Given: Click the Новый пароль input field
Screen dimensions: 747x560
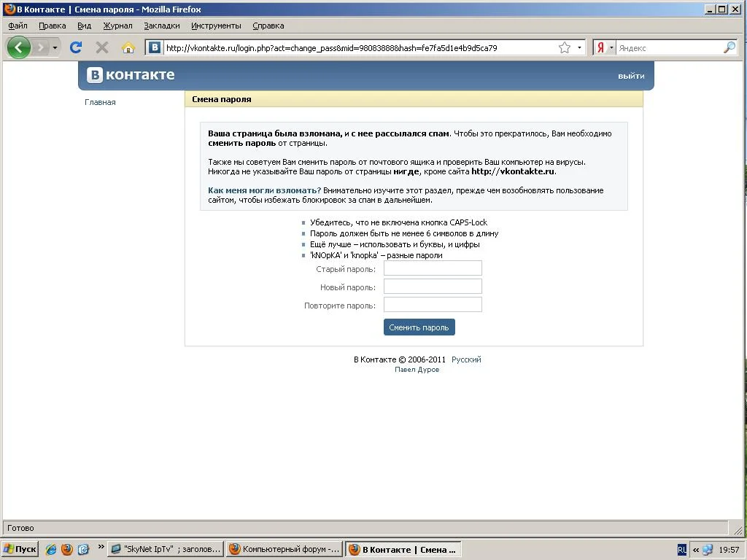Looking at the screenshot, I should point(433,286).
